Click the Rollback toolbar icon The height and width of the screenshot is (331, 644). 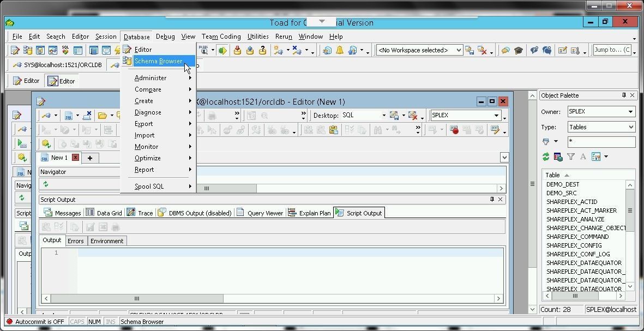(250, 50)
